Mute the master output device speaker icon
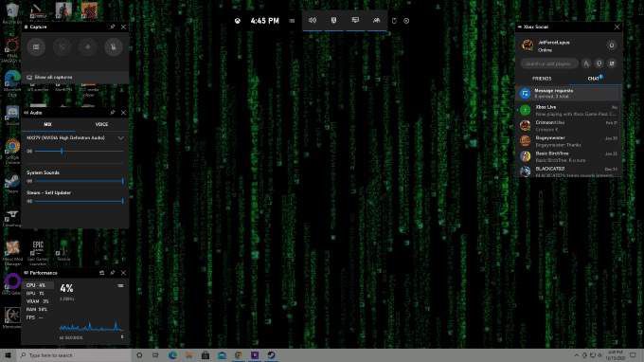The width and height of the screenshot is (644, 362). click(29, 152)
